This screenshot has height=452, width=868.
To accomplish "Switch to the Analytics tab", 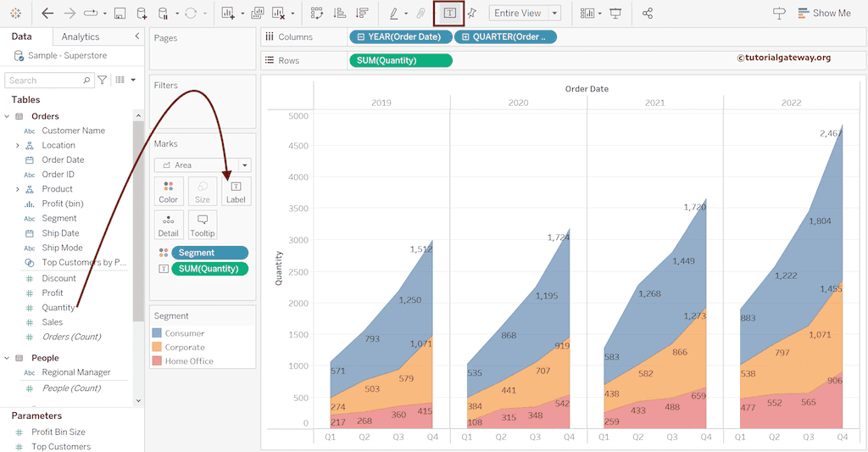I will [81, 36].
